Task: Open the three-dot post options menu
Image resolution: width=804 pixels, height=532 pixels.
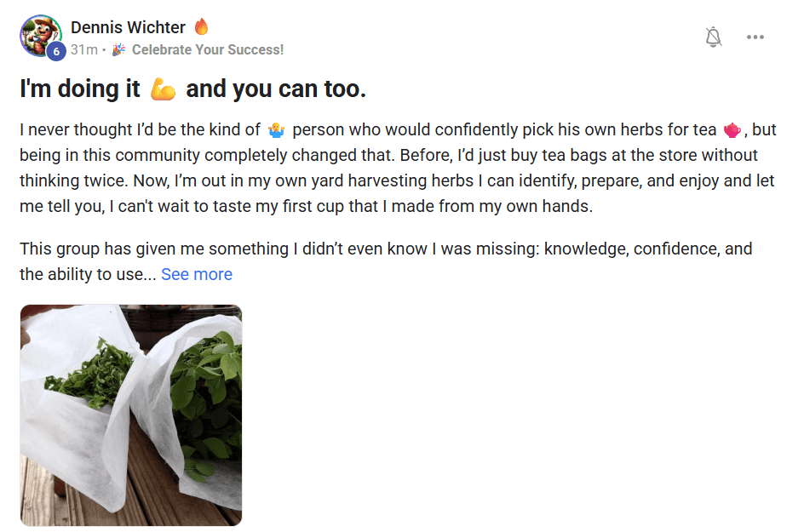Action: point(755,37)
